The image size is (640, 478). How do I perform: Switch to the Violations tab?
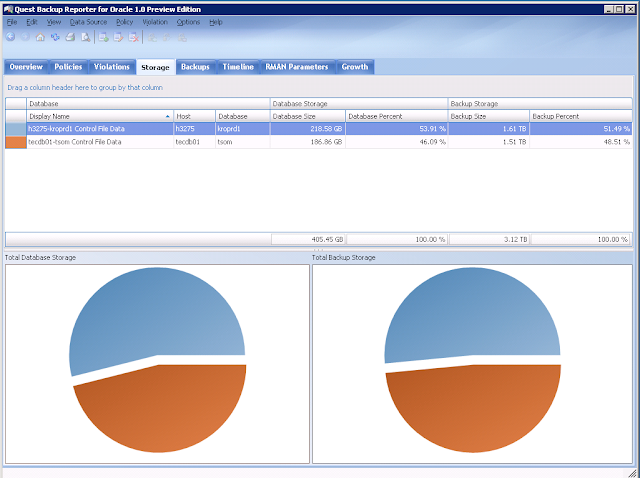tap(111, 67)
